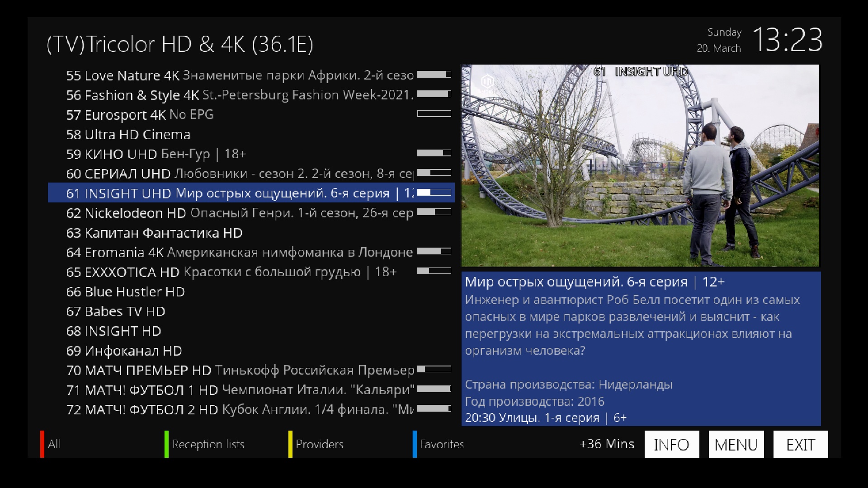The width and height of the screenshot is (868, 488).
Task: Click progress bar of Fashion & Style 4K
Action: [434, 94]
